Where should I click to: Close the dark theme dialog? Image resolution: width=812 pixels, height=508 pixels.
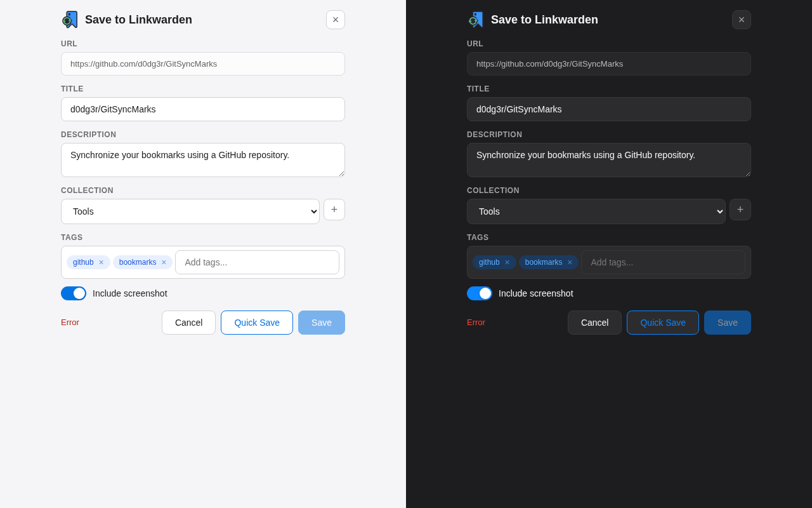742,20
